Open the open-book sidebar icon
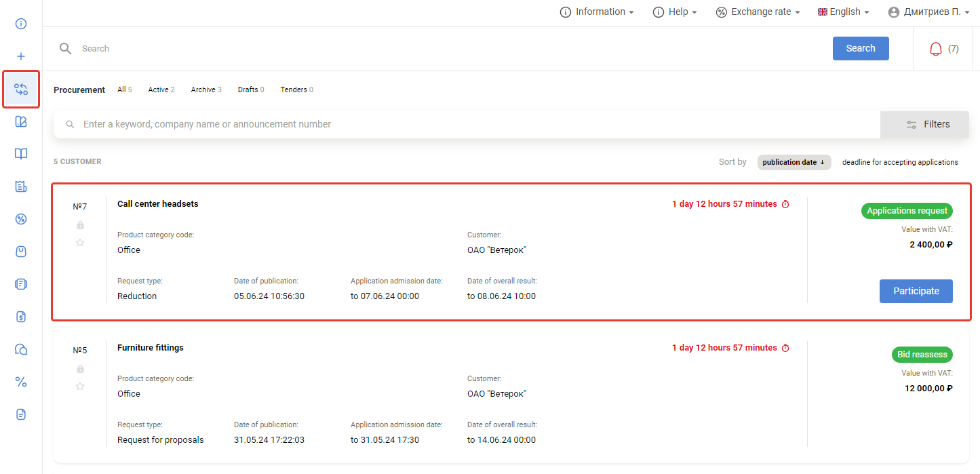This screenshot has width=980, height=474. pos(21,154)
